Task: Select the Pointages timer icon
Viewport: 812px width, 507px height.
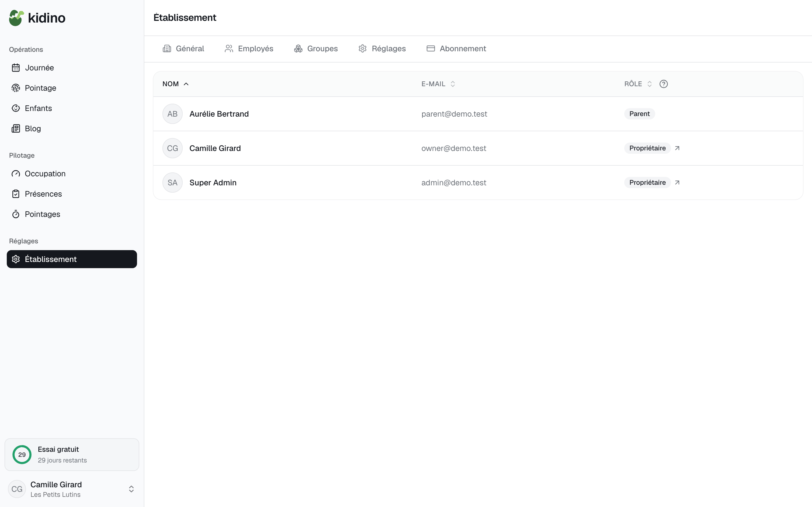Action: click(16, 214)
